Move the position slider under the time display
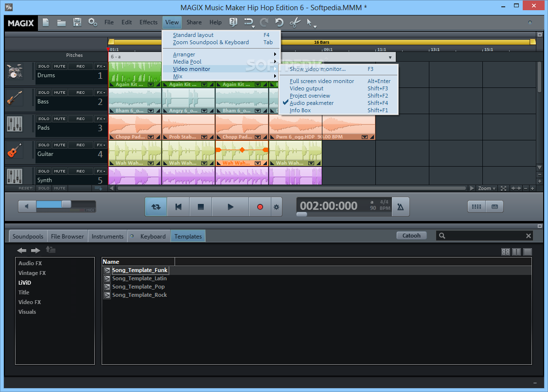 coord(301,214)
